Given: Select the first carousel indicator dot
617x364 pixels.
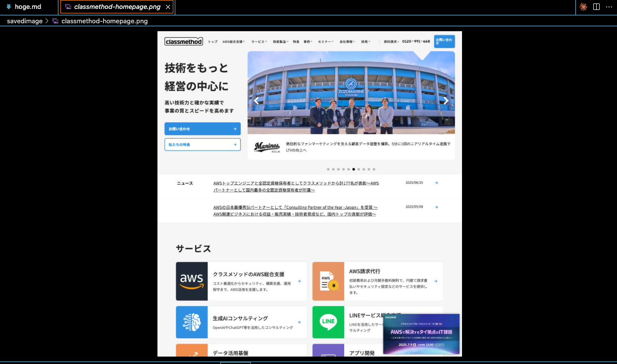Looking at the screenshot, I should tap(328, 169).
